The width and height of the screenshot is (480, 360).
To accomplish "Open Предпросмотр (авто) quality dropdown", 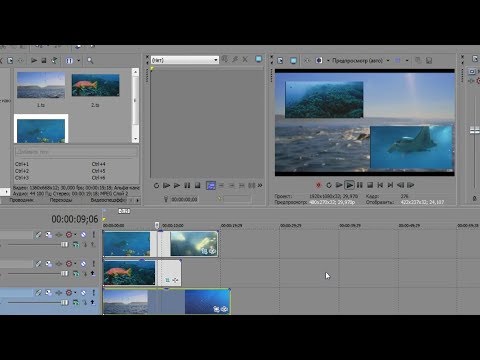I will coord(361,61).
